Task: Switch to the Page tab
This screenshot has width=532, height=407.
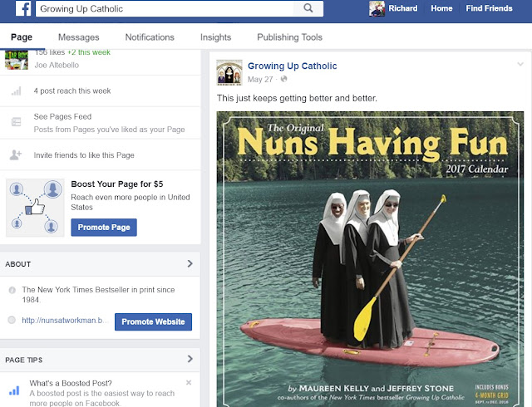Action: point(22,37)
